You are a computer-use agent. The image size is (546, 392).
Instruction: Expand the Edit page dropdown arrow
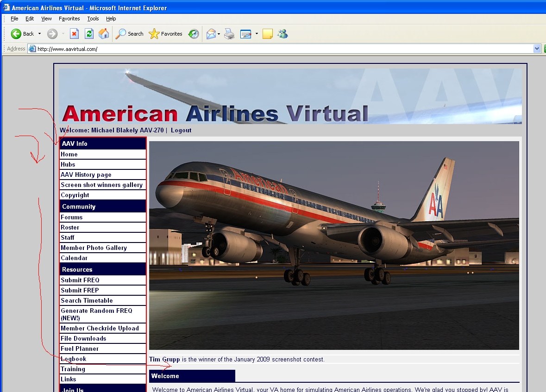[x=257, y=34]
